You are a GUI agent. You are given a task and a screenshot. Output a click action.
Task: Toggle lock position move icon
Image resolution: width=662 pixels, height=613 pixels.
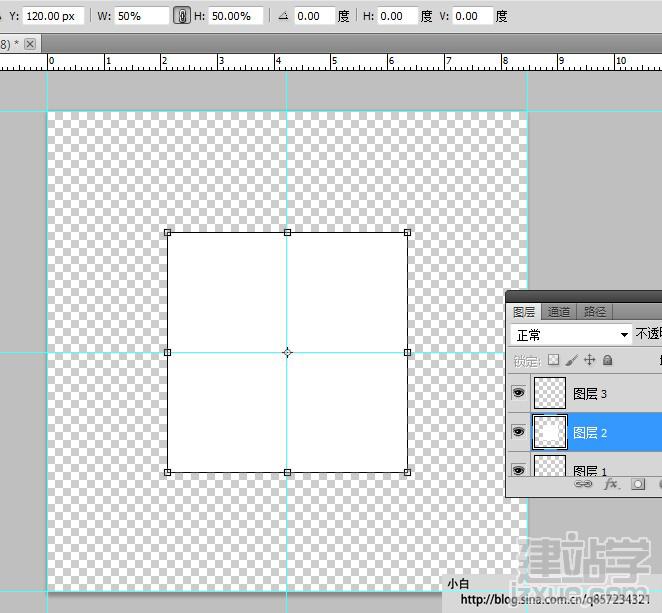pyautogui.click(x=589, y=360)
